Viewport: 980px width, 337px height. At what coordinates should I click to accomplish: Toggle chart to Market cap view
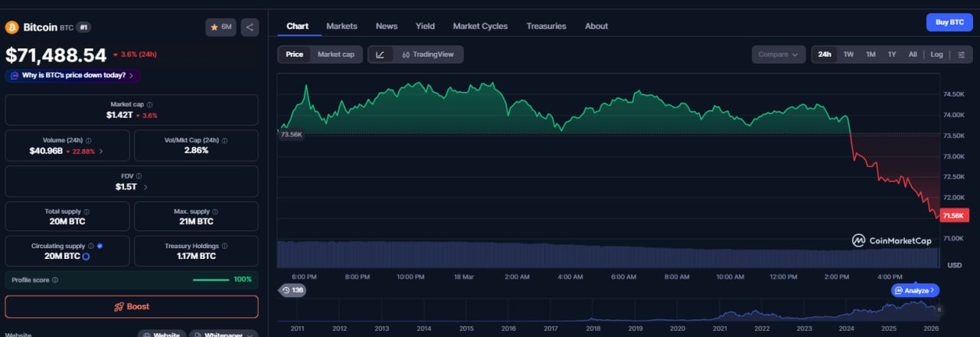click(335, 54)
